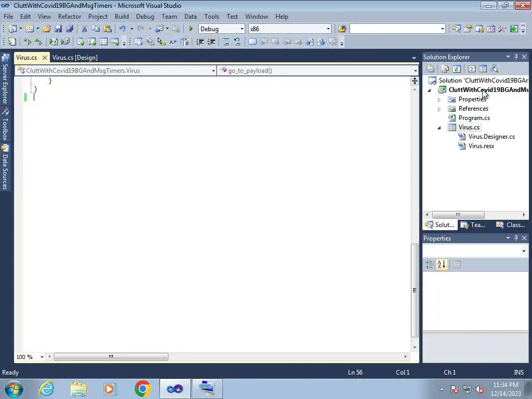Image resolution: width=532 pixels, height=399 pixels.
Task: Open the Solution Explorer toolbar icon at top right
Action: pos(456,29)
